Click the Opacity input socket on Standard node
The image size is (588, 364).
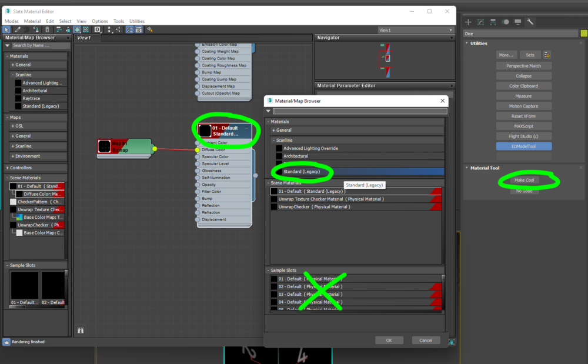click(197, 185)
